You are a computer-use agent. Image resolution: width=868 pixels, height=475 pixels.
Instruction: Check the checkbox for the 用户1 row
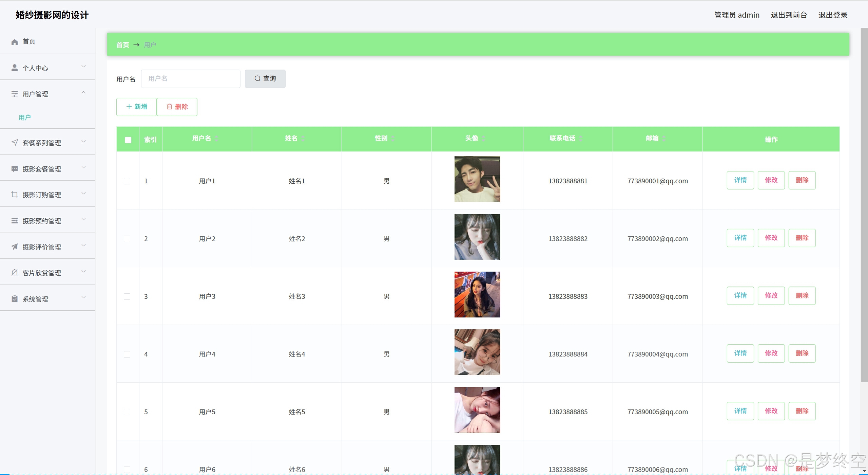click(127, 181)
